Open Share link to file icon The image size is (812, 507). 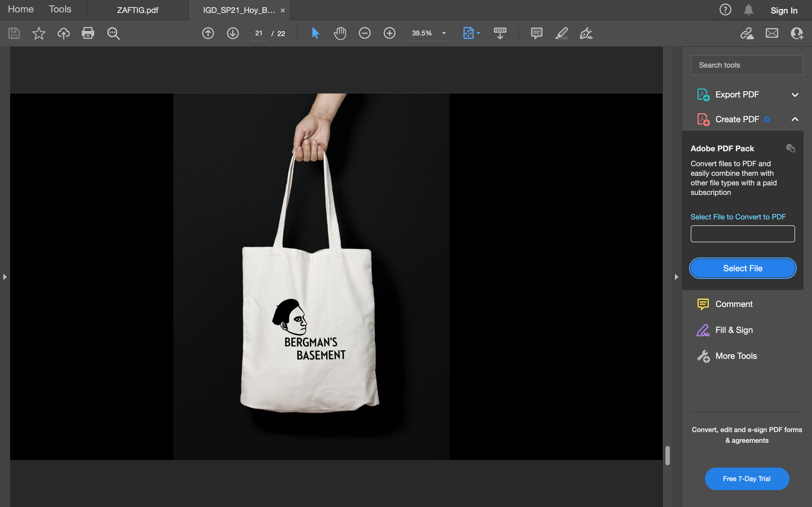pos(747,33)
